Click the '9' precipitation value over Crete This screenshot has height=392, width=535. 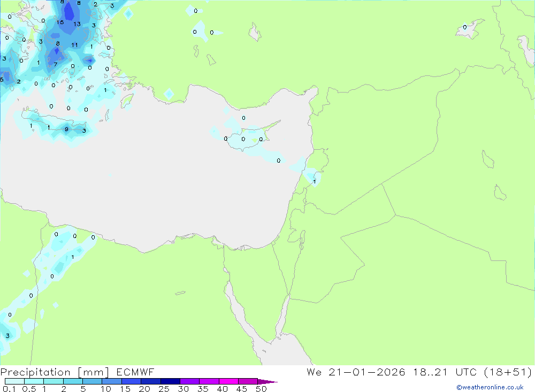(66, 129)
